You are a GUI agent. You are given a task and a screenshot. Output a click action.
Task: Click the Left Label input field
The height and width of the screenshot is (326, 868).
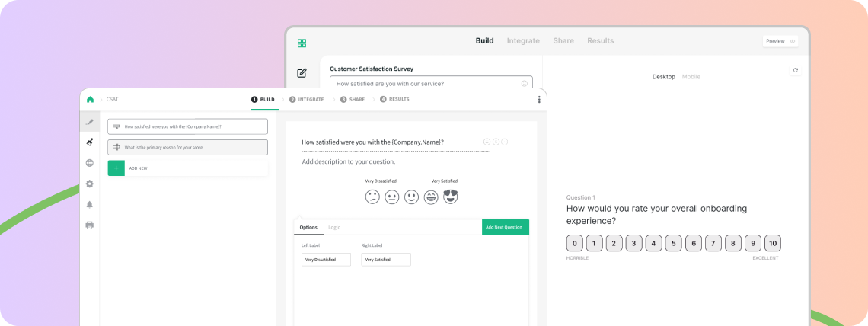(x=326, y=260)
